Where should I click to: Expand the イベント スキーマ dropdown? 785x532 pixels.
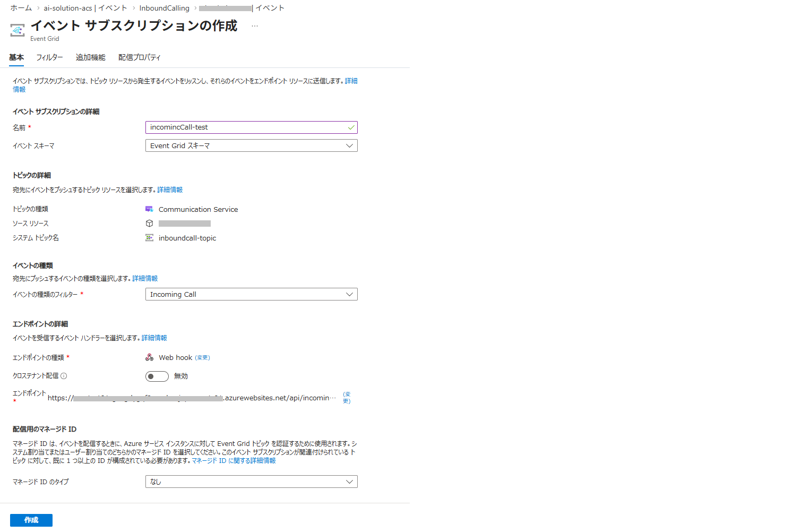[251, 145]
